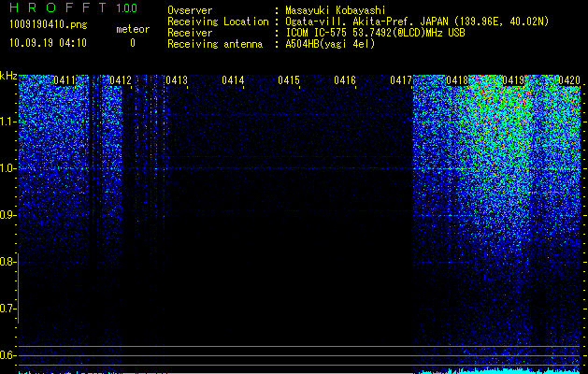Click the kHz axis unit label
Viewport: 588px width, 374px height.
tap(8, 76)
